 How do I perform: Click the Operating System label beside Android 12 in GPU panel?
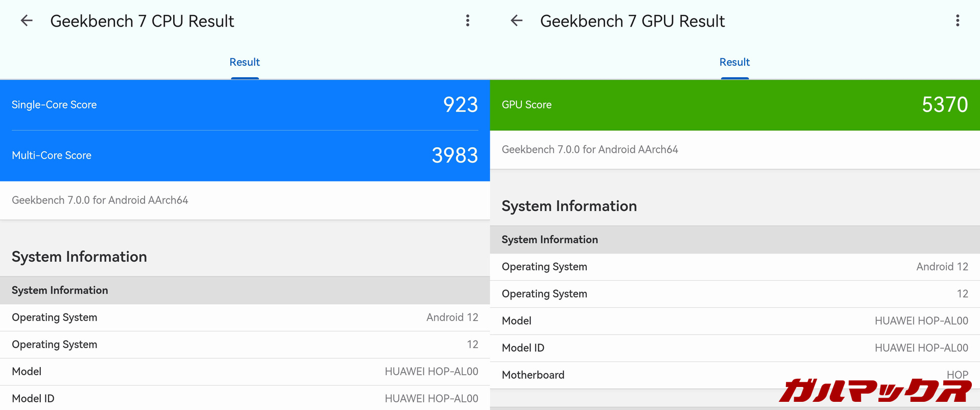[544, 267]
